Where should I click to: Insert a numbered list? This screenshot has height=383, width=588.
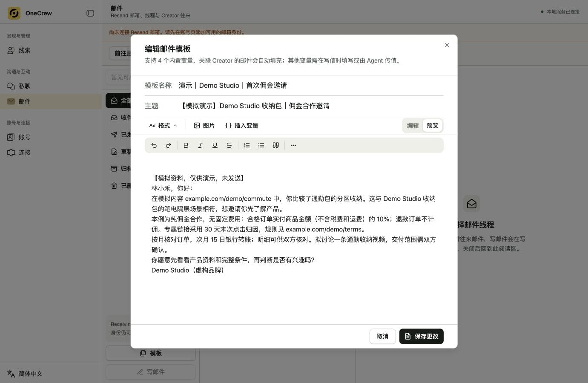click(247, 145)
